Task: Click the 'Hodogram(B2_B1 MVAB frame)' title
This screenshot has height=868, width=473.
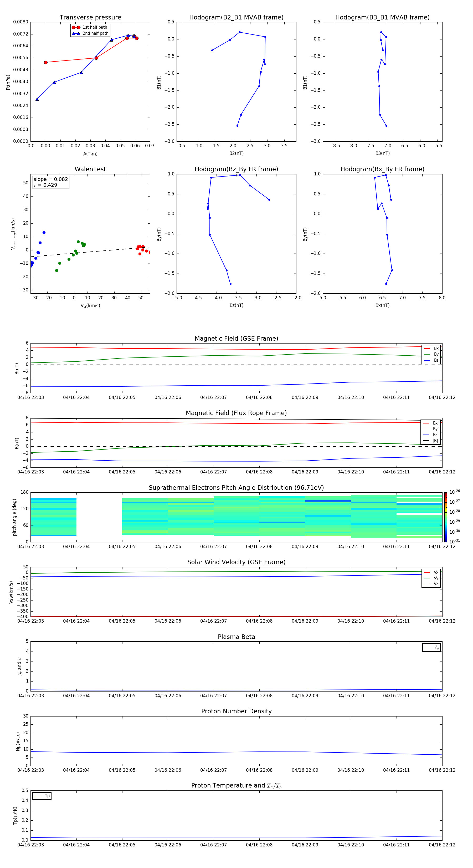Action: pyautogui.click(x=236, y=18)
